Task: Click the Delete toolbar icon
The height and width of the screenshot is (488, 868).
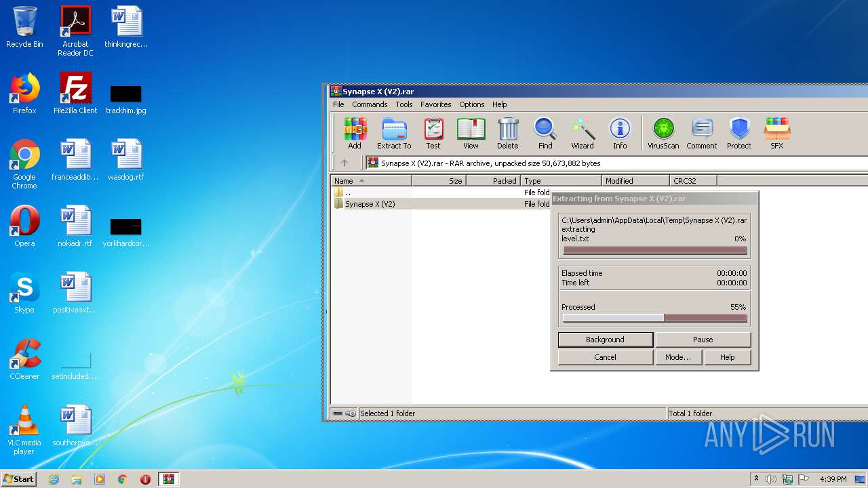Action: pyautogui.click(x=507, y=133)
